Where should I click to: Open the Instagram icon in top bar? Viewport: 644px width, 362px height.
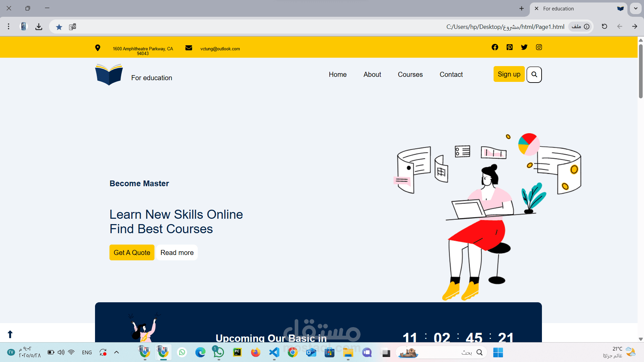pyautogui.click(x=539, y=47)
